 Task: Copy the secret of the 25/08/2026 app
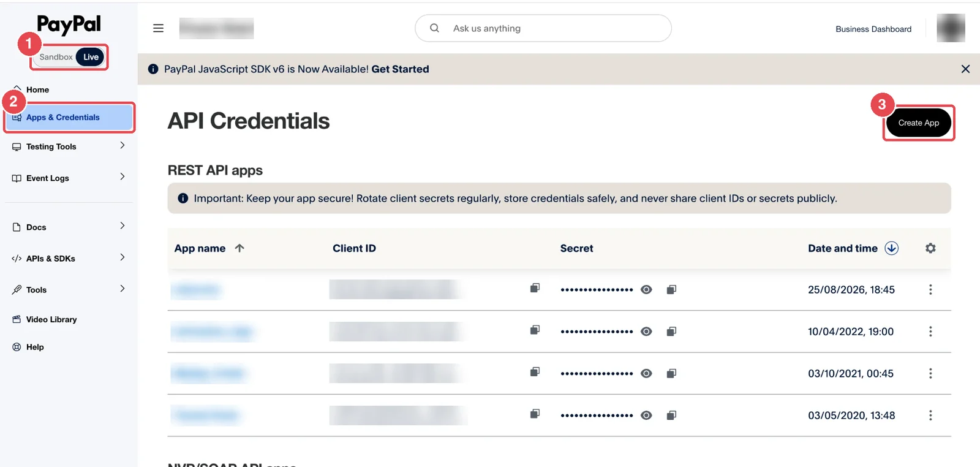click(671, 290)
